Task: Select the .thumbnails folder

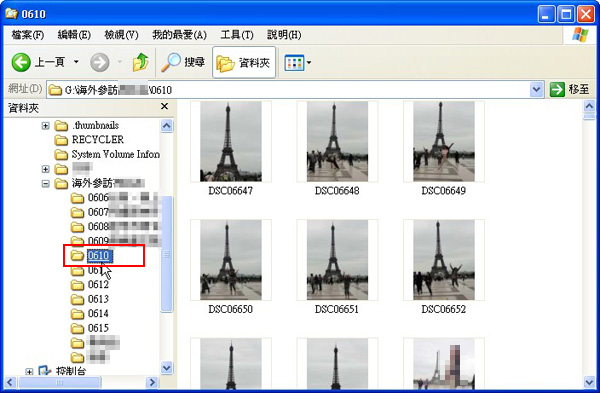Action: 87,125
